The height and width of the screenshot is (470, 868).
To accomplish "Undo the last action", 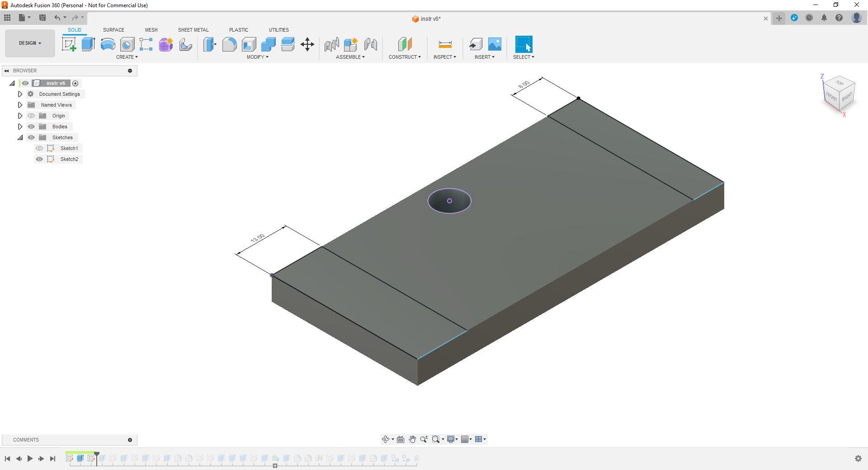I will pyautogui.click(x=57, y=18).
